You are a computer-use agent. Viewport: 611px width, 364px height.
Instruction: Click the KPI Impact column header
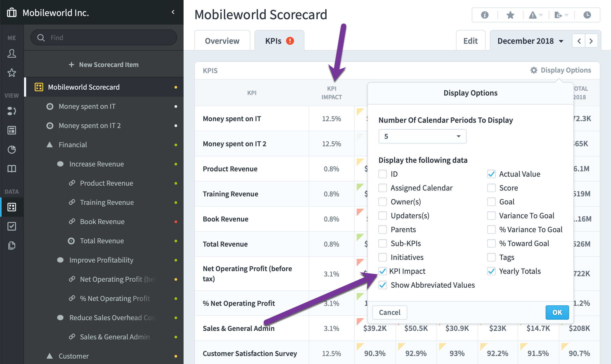[x=332, y=93]
